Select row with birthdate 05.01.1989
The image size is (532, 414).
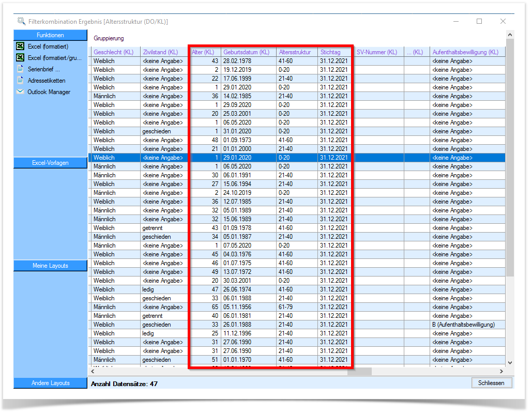point(297,210)
